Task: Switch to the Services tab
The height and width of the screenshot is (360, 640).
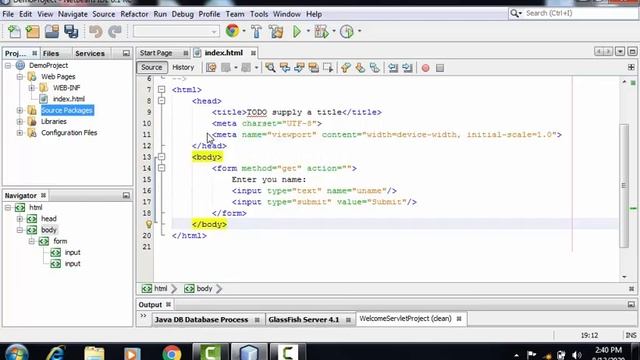Action: click(90, 53)
